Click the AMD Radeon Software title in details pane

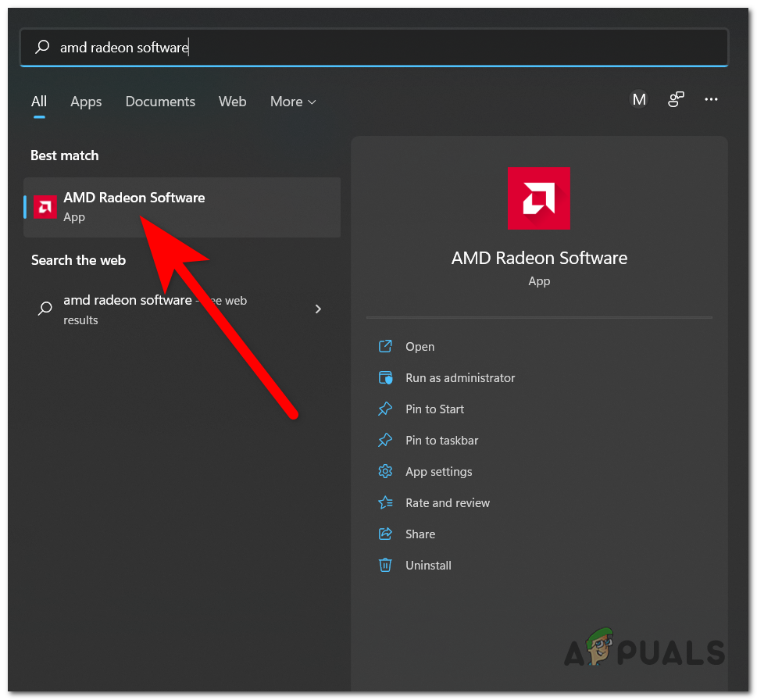pyautogui.click(x=539, y=259)
